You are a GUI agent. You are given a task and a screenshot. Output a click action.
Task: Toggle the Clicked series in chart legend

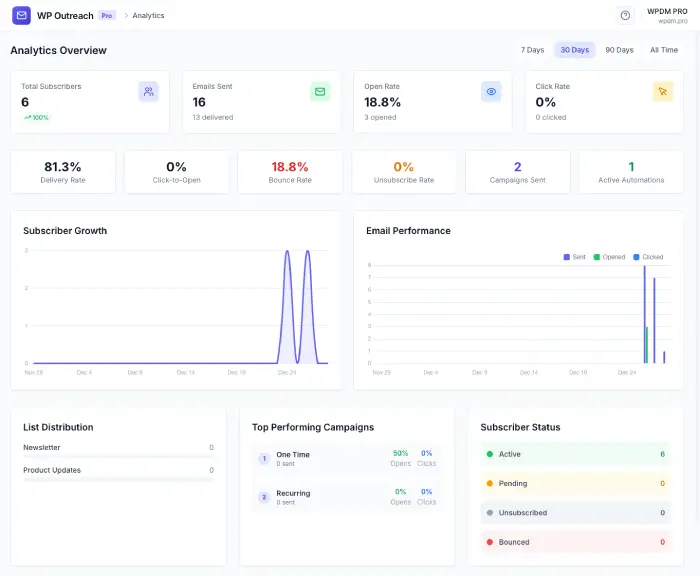click(x=647, y=257)
